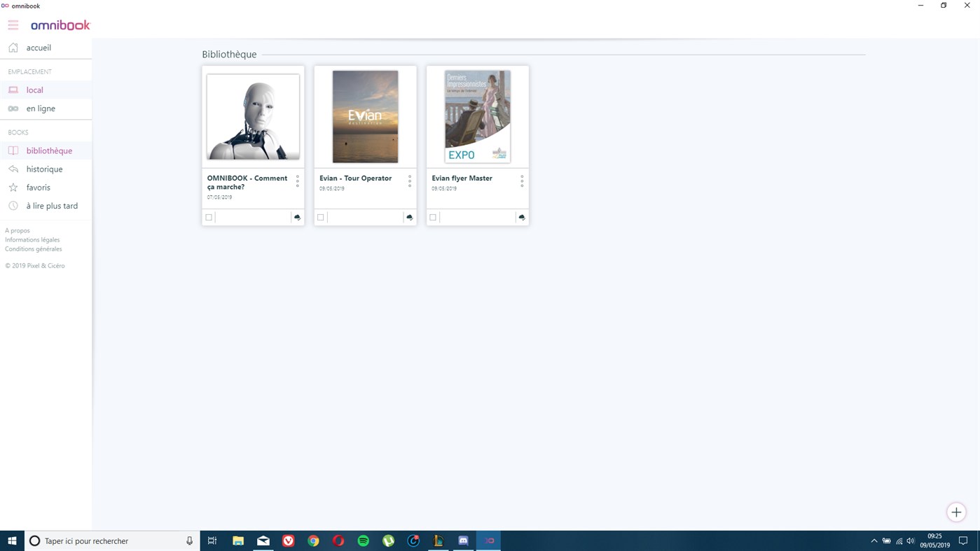Click the taskbar microphone icon

pos(189,540)
